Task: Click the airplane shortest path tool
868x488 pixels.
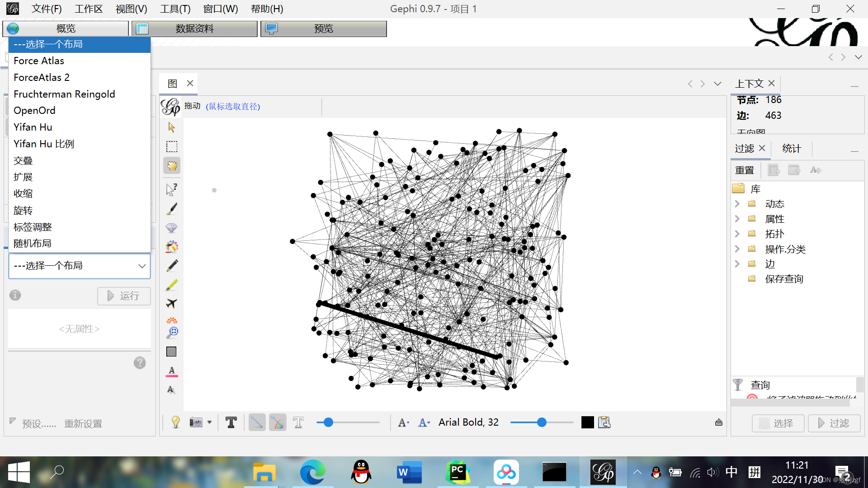Action: coord(171,303)
